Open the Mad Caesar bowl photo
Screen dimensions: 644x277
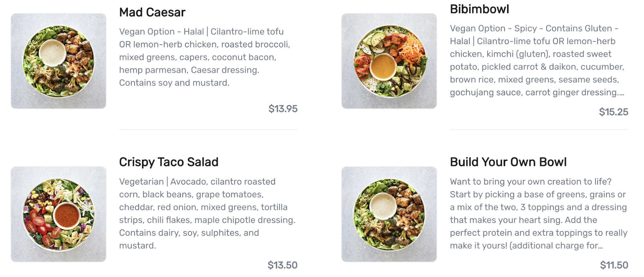pyautogui.click(x=58, y=61)
